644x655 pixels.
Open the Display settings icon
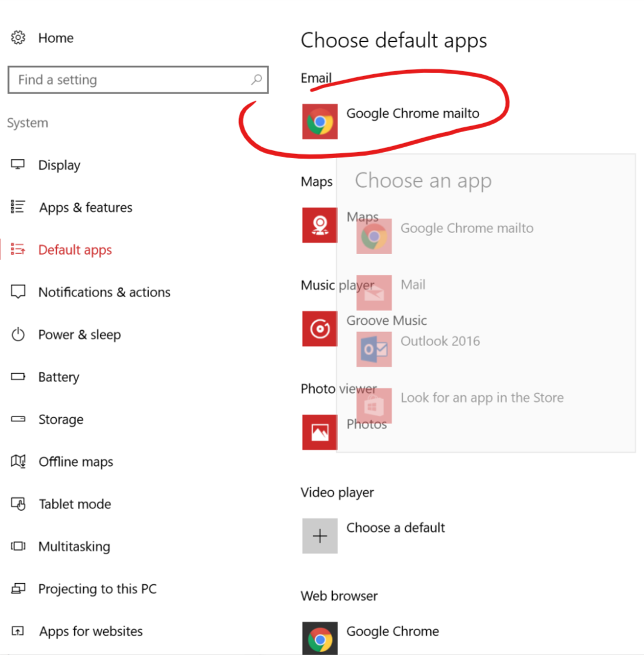pyautogui.click(x=18, y=165)
